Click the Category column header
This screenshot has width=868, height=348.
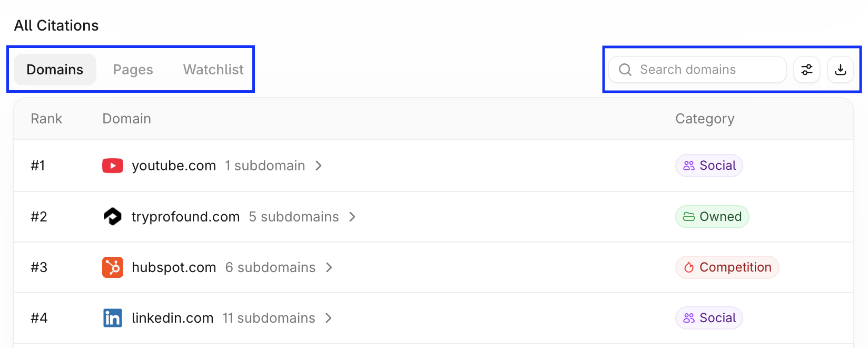point(705,119)
